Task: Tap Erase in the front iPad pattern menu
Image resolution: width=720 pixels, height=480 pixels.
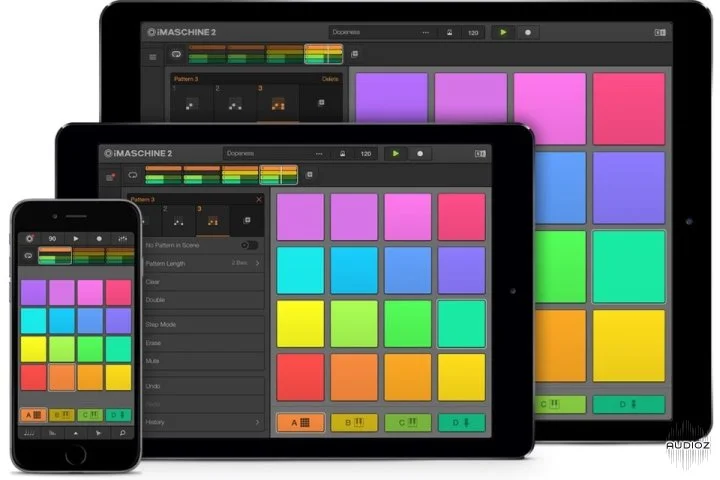Action: click(203, 343)
